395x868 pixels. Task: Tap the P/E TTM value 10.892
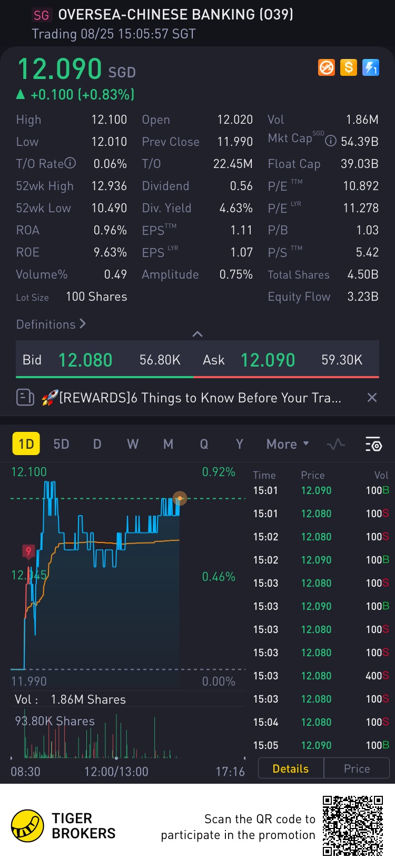[x=361, y=186]
